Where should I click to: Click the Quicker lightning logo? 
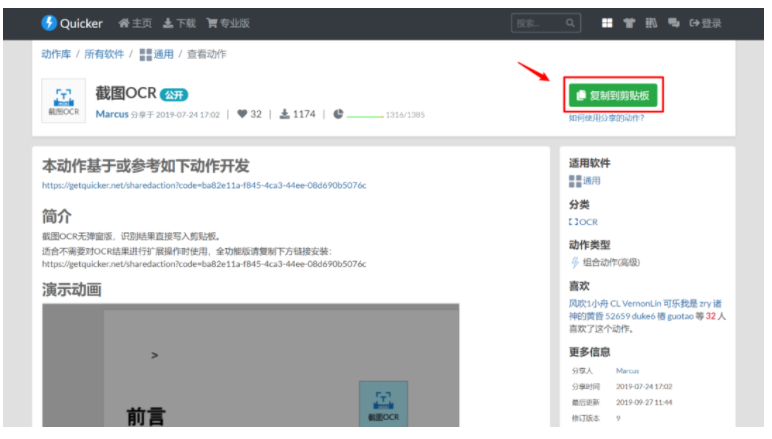[x=49, y=23]
